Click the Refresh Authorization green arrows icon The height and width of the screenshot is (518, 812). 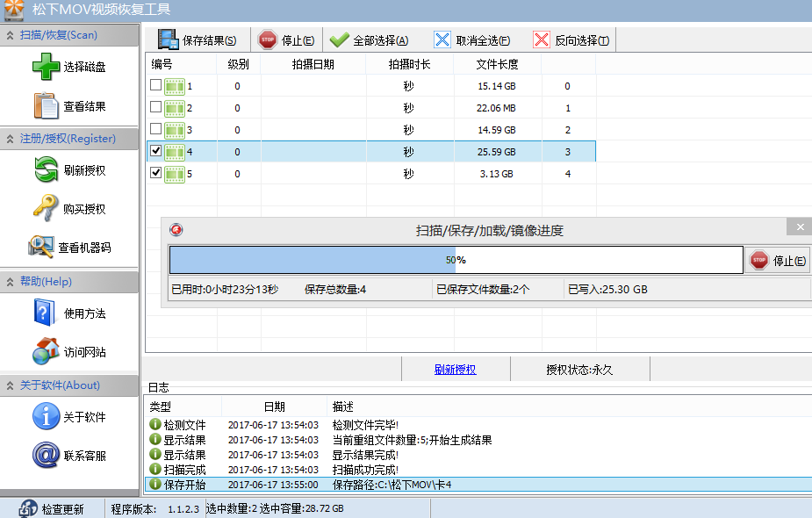[46, 170]
